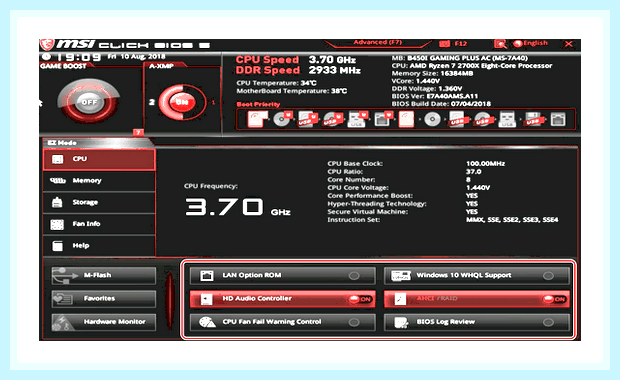The height and width of the screenshot is (380, 620).
Task: Select the legacy network boot device
Action: click(x=558, y=119)
